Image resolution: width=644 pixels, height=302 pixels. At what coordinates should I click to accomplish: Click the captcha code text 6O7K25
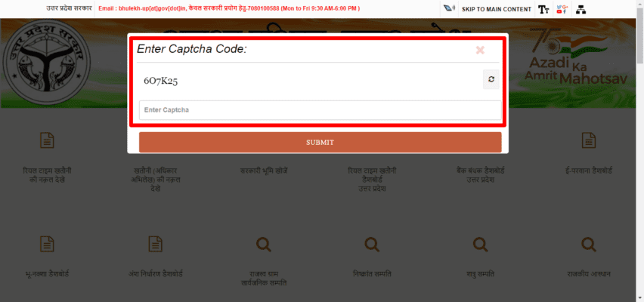click(160, 81)
